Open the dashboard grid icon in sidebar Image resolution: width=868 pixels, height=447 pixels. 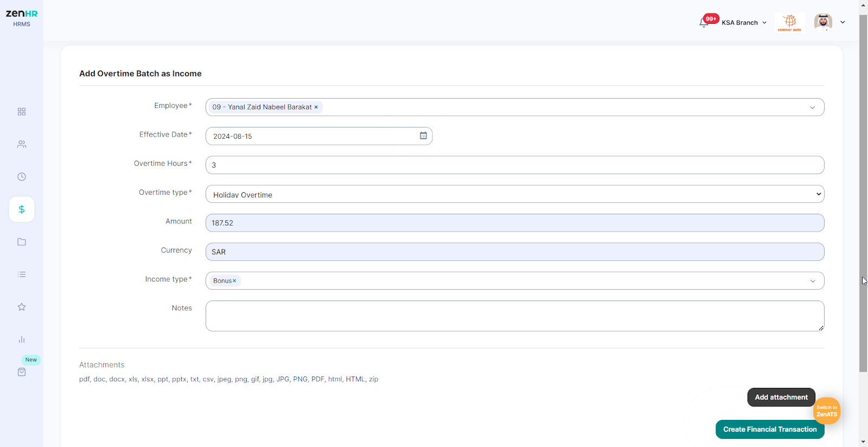pyautogui.click(x=22, y=112)
